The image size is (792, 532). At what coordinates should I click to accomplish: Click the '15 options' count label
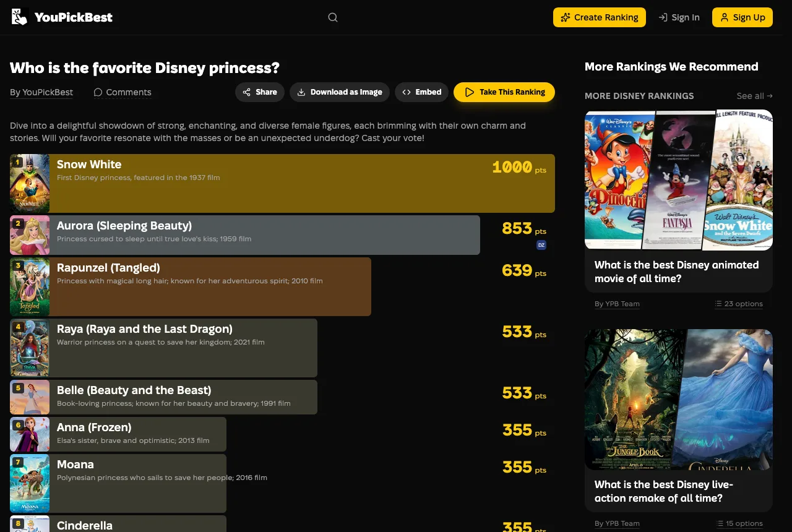(x=739, y=523)
